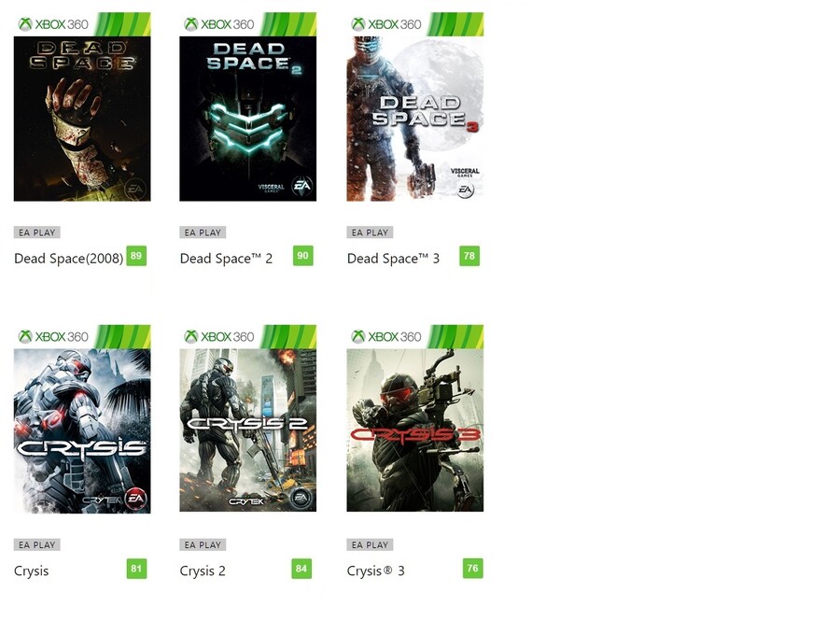Click the green 78 score badge
The height and width of the screenshot is (620, 840).
469,256
